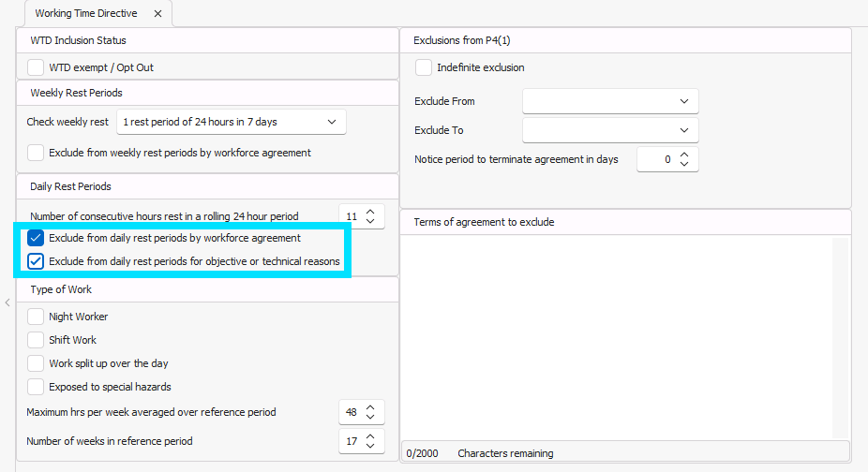Expand the Exclude To date dropdown
The height and width of the screenshot is (472, 868).
(683, 130)
